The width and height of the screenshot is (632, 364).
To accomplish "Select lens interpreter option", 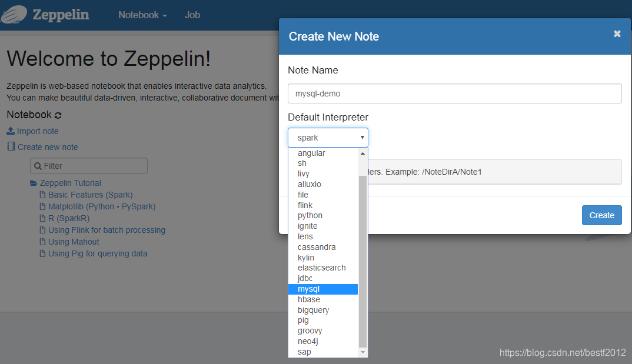I will pyautogui.click(x=323, y=236).
